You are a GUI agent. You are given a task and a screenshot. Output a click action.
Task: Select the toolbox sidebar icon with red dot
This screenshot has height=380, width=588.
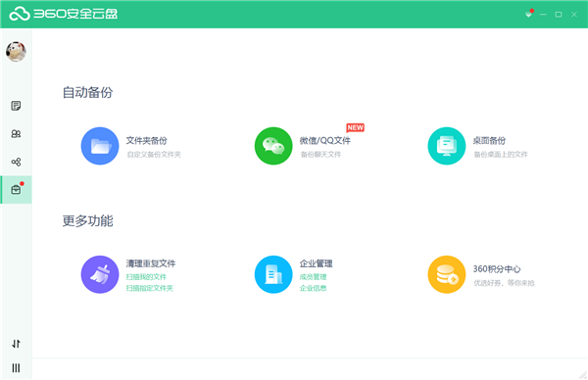coord(16,190)
